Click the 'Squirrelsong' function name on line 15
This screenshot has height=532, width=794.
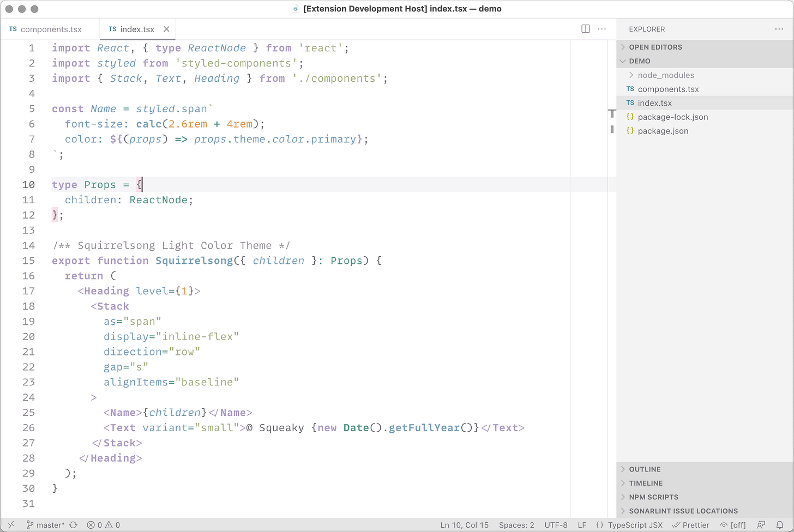click(194, 261)
